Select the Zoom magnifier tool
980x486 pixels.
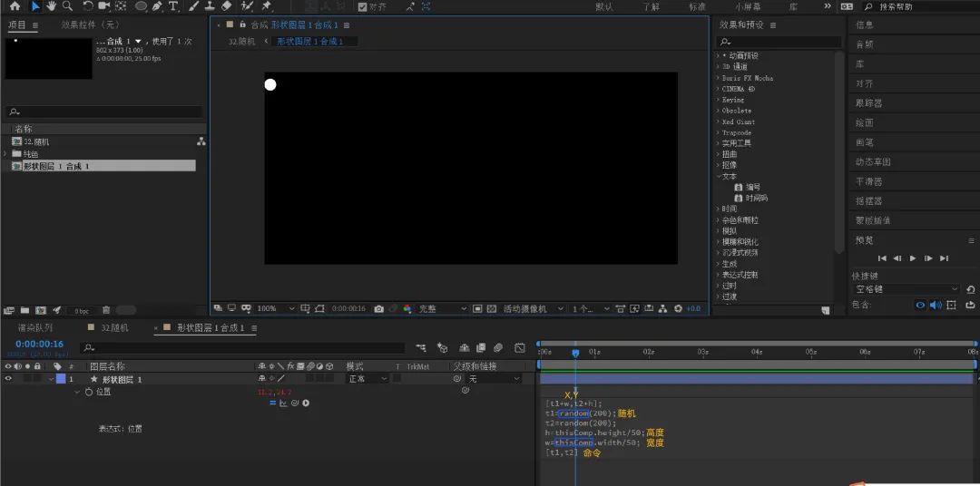click(x=67, y=6)
